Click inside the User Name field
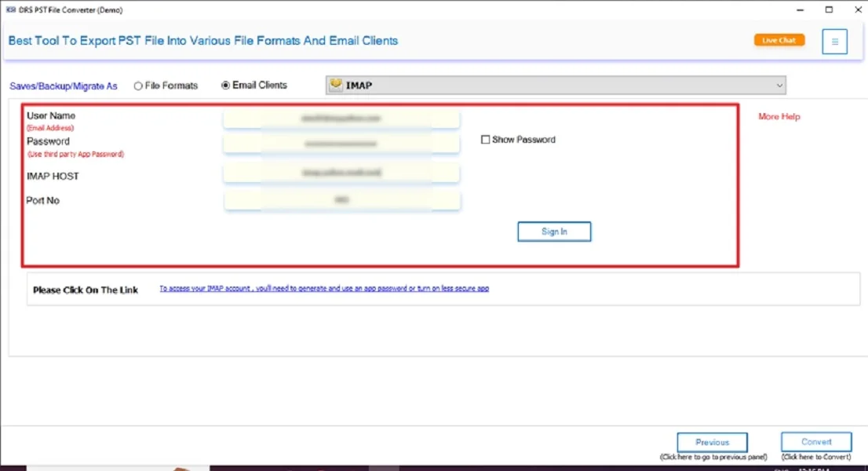The image size is (868, 471). point(341,118)
